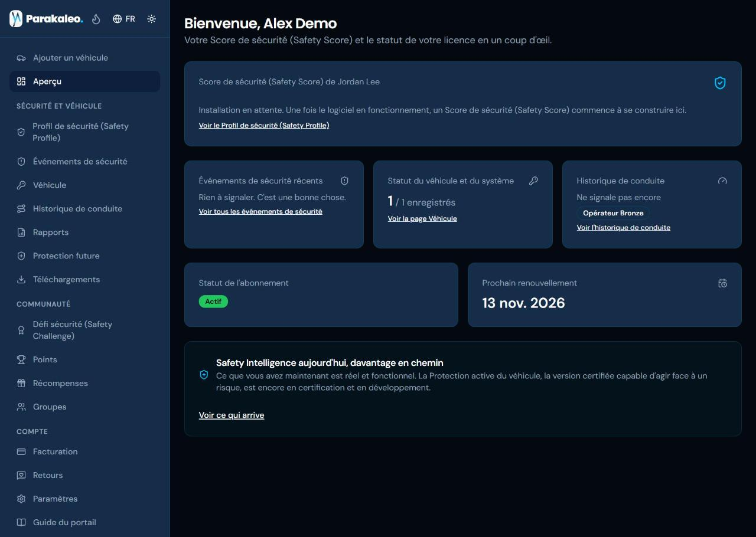Screen dimensions: 756x537
Task: Click the 1 / 1 enregistrés value
Action: pyautogui.click(x=422, y=202)
